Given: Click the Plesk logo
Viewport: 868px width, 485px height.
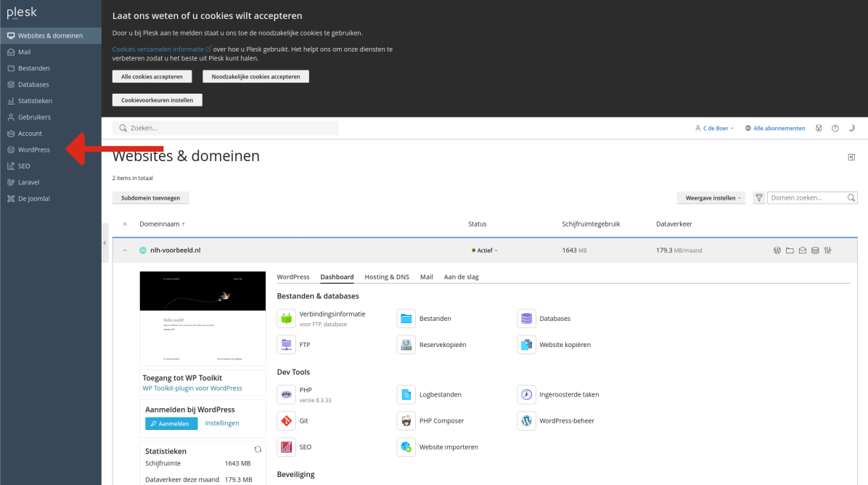Looking at the screenshot, I should [22, 12].
